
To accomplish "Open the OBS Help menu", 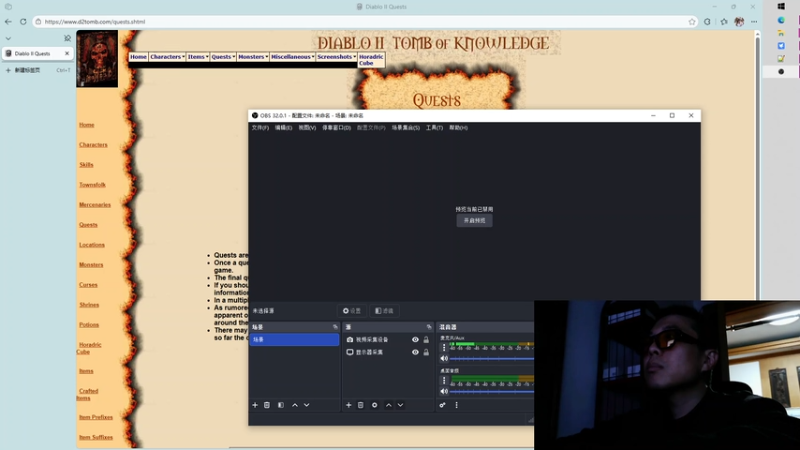I will 458,128.
